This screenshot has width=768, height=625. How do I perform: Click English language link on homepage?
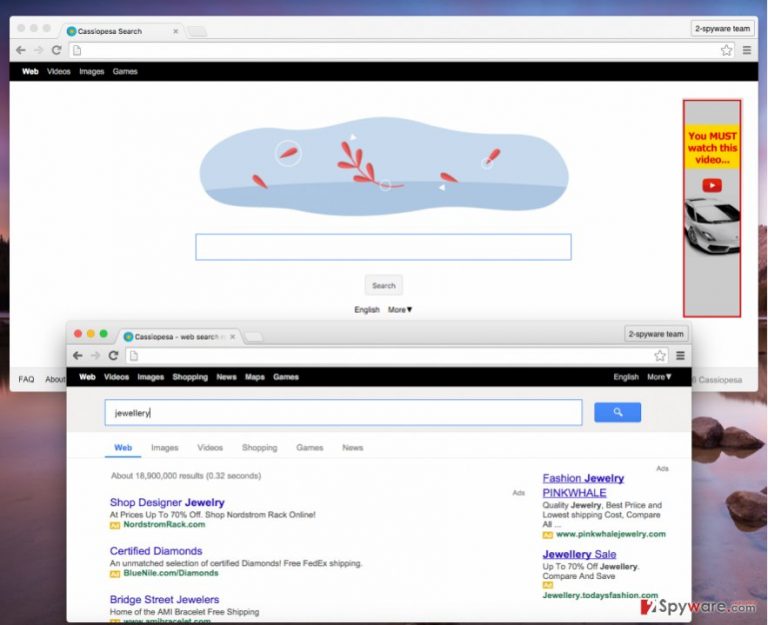(x=367, y=310)
